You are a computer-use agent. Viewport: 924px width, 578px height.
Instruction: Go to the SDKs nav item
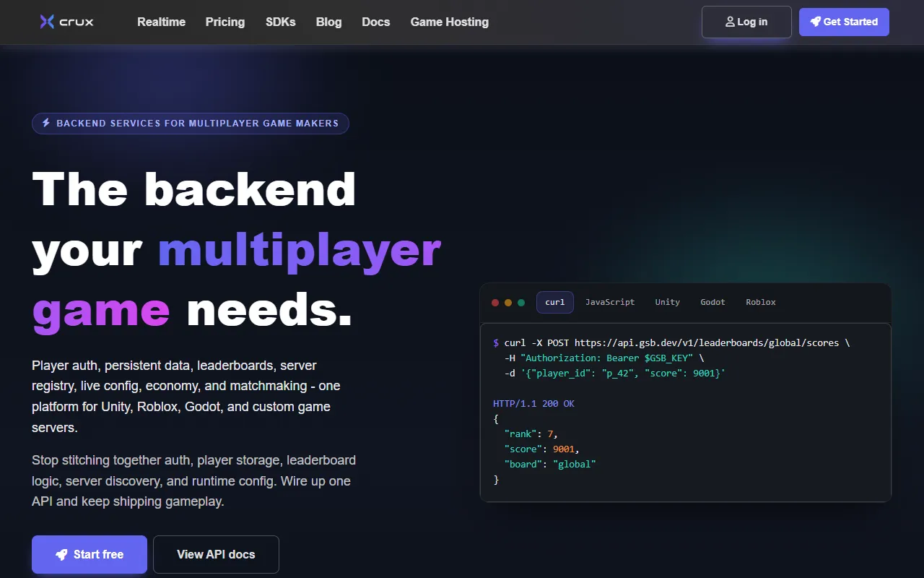tap(281, 22)
